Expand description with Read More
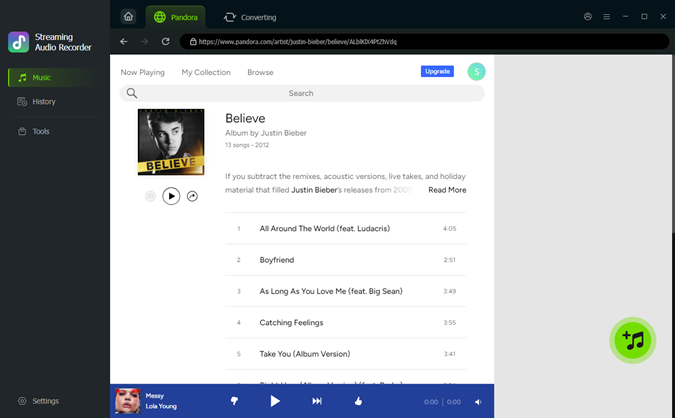 (447, 190)
